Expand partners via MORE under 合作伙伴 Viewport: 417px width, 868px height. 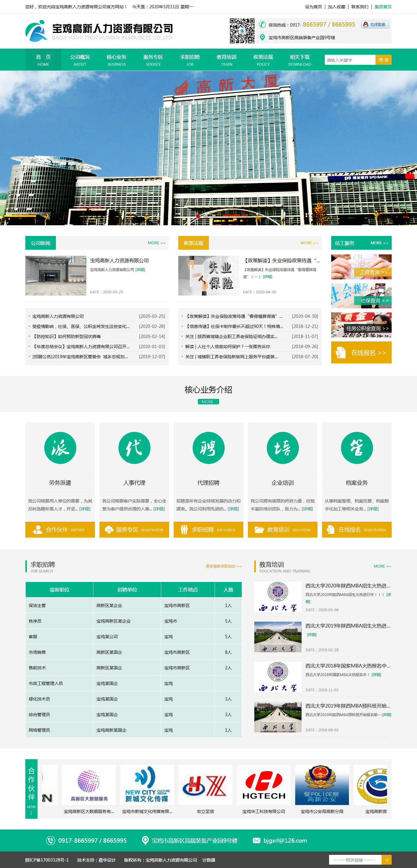31,809
